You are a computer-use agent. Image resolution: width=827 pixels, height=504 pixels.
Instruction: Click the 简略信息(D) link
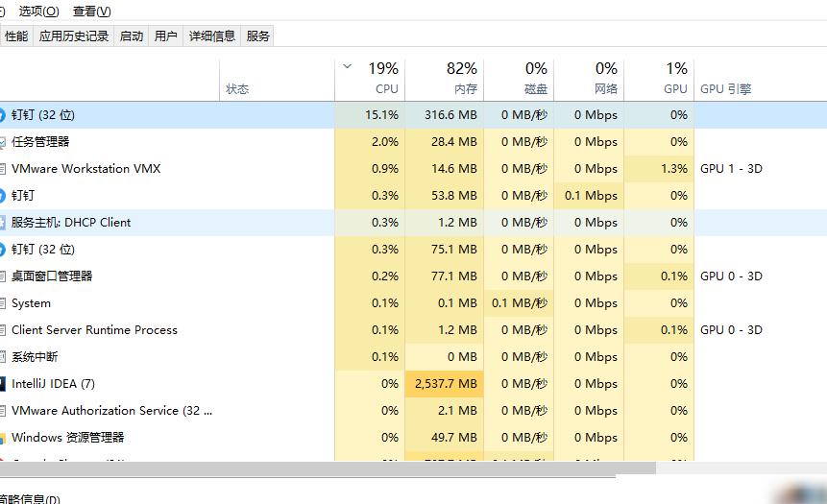tap(30, 499)
